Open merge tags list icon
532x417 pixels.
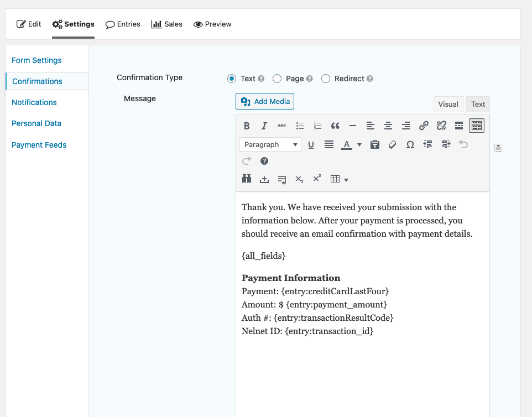tap(498, 148)
